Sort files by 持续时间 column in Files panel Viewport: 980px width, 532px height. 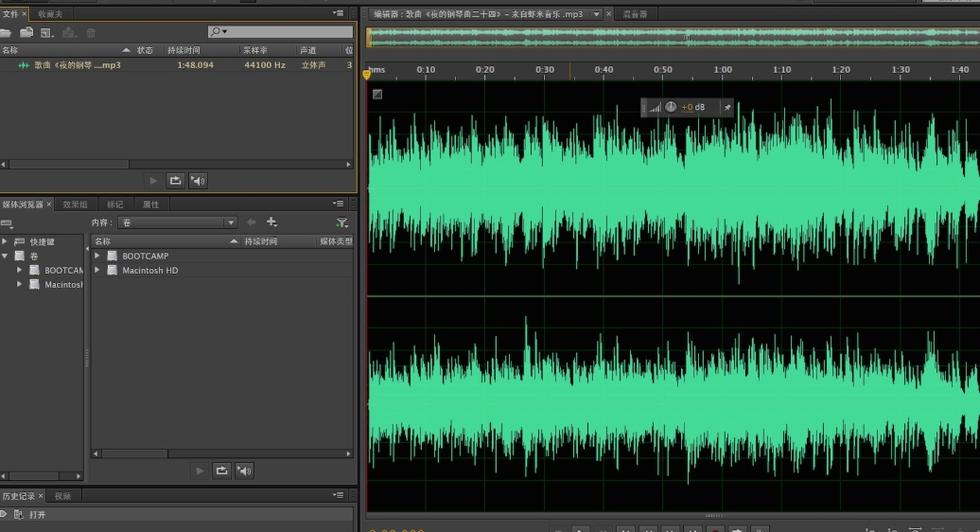[201, 50]
